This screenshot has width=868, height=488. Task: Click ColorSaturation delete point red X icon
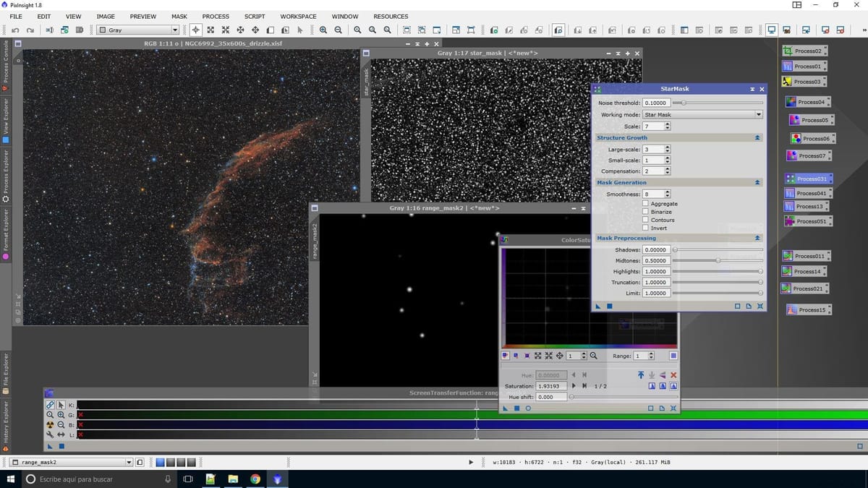pyautogui.click(x=673, y=374)
